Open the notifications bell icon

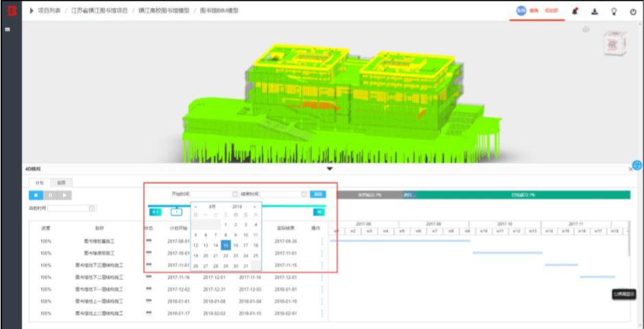click(x=575, y=12)
